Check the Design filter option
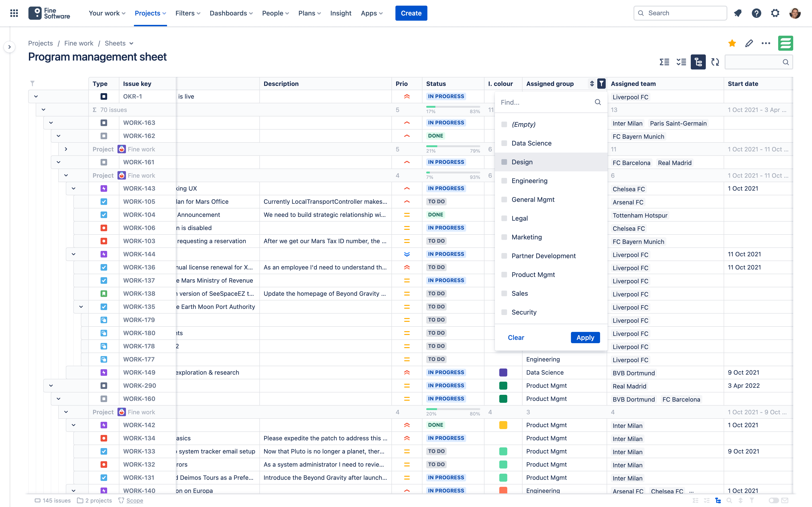 pos(504,162)
